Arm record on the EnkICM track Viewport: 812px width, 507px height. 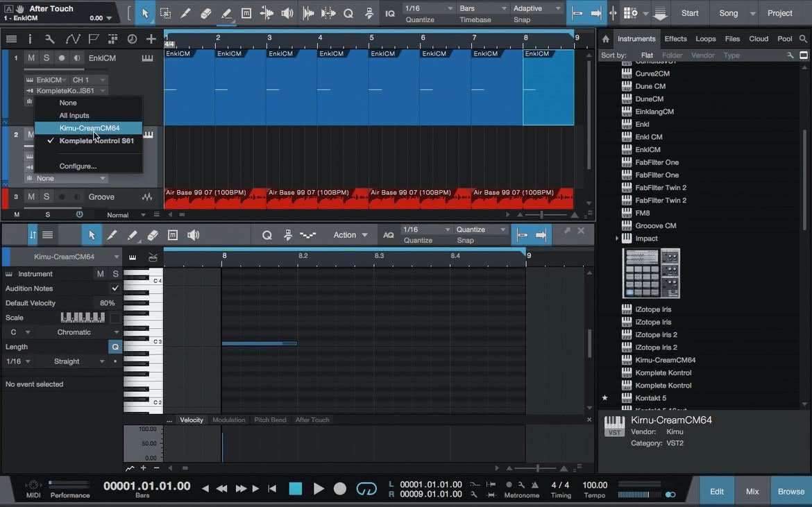tap(62, 58)
